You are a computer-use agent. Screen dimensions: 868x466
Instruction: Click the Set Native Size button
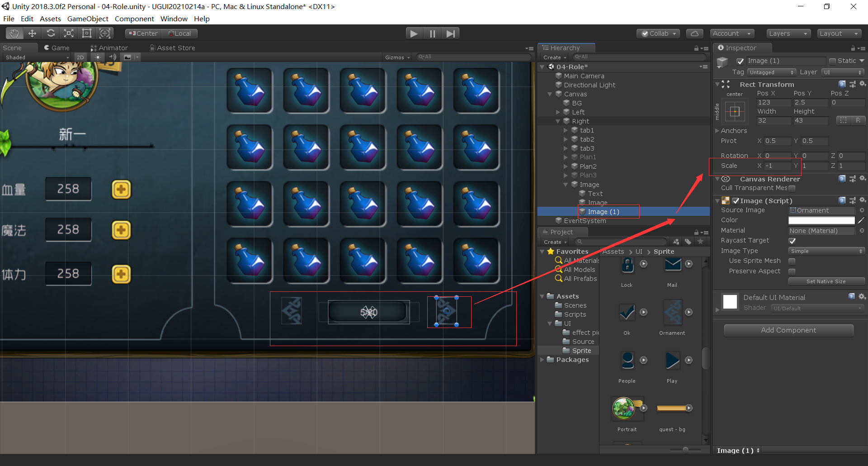pyautogui.click(x=826, y=281)
